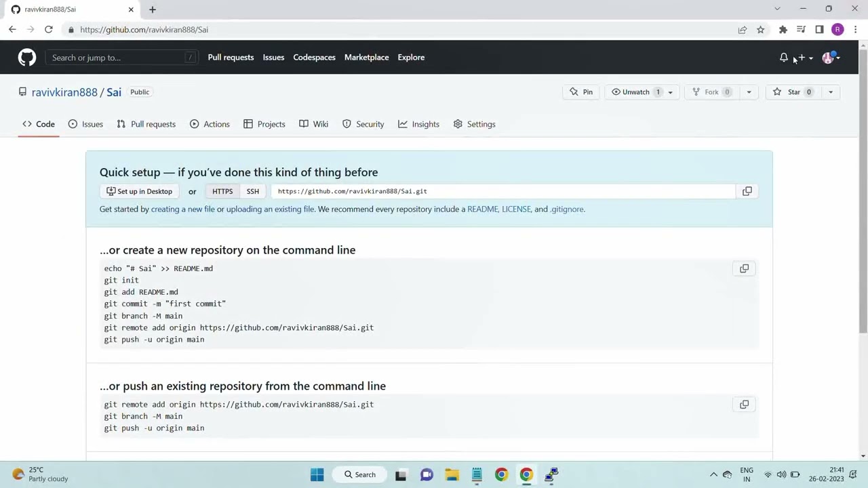Expand the Unwatch dropdown arrow
The image size is (868, 488).
click(670, 92)
